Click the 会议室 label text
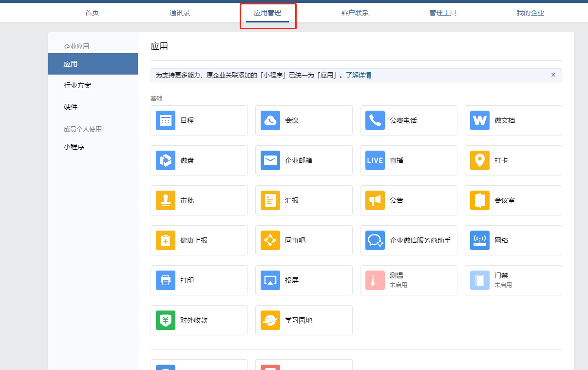Image resolution: width=588 pixels, height=370 pixels. (x=505, y=200)
